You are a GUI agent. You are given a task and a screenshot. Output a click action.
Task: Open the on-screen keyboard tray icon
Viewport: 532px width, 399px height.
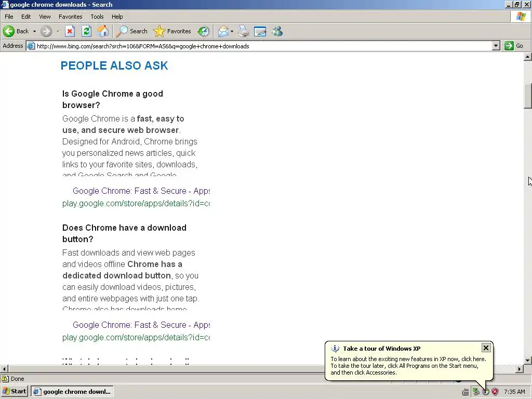pyautogui.click(x=465, y=392)
